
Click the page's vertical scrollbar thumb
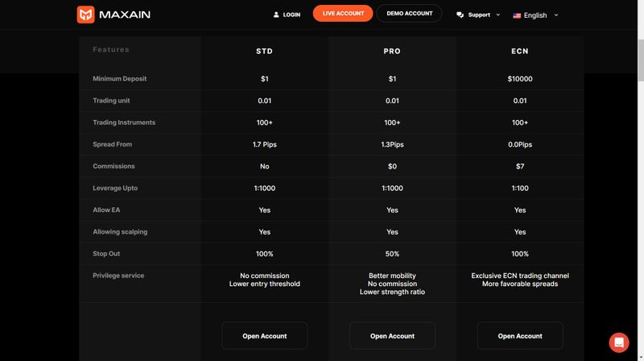pos(641,60)
